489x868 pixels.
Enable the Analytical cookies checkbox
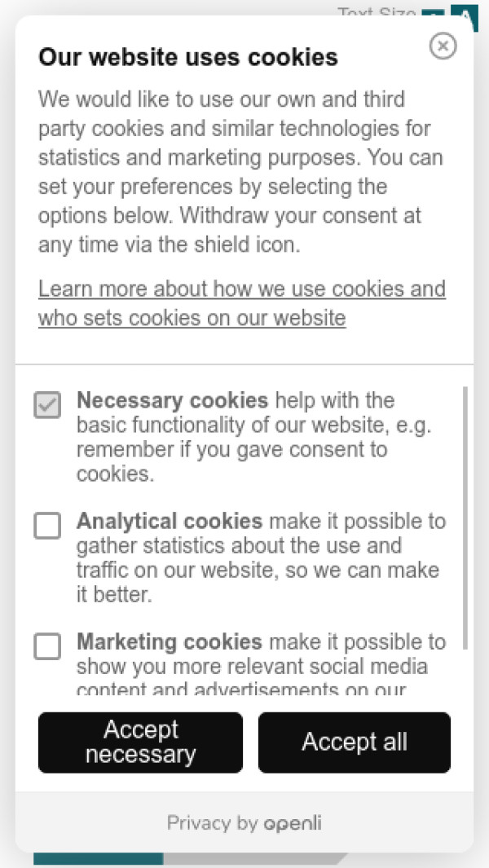point(47,526)
